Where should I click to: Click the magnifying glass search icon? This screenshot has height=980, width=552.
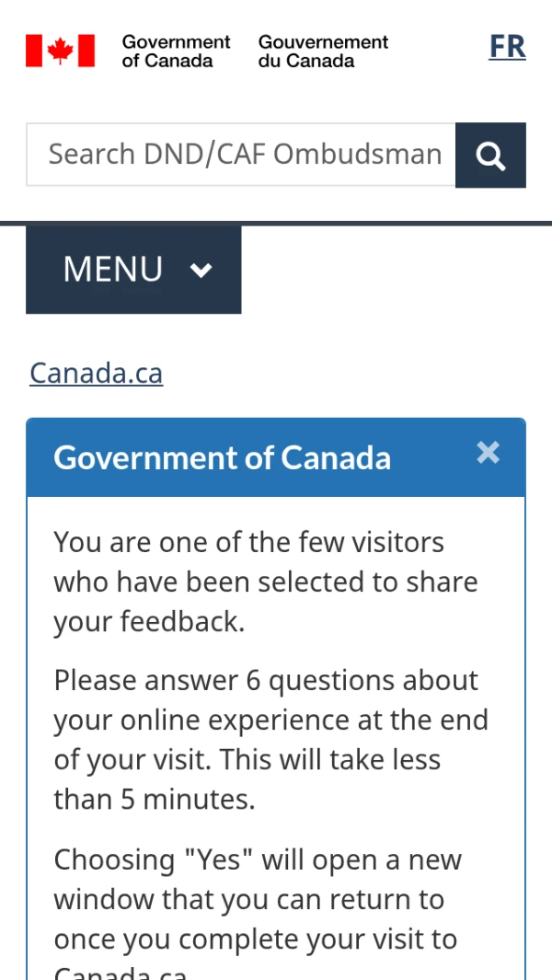point(490,156)
